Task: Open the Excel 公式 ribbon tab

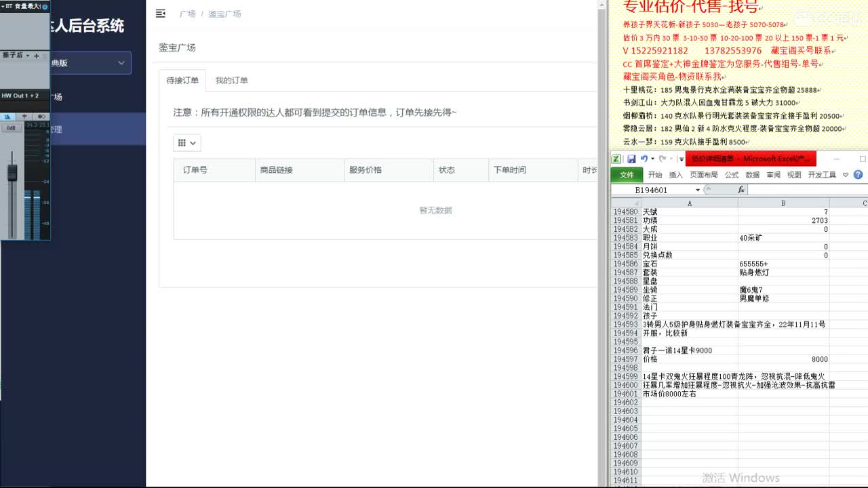Action: point(732,175)
